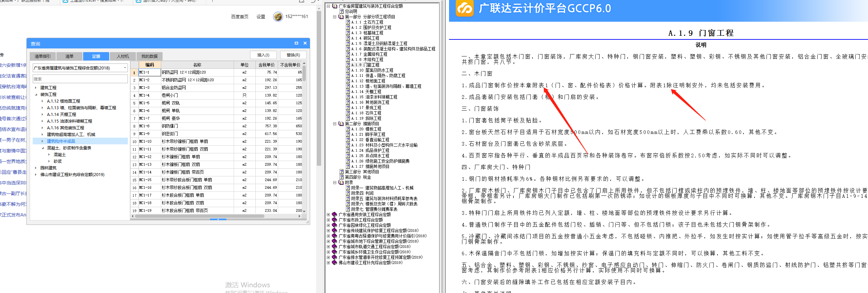Click the page icon of A.1.4 砌筑工程
868x293 pixels.
(348, 38)
